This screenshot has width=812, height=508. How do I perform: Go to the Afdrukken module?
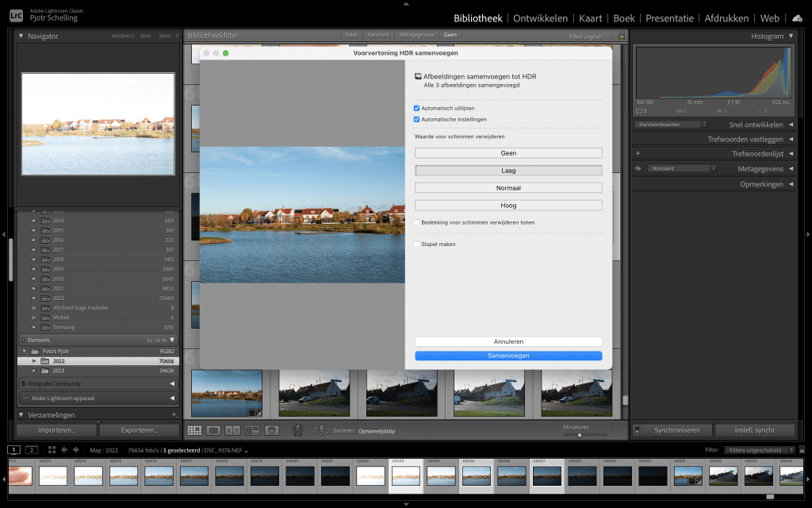pos(726,19)
